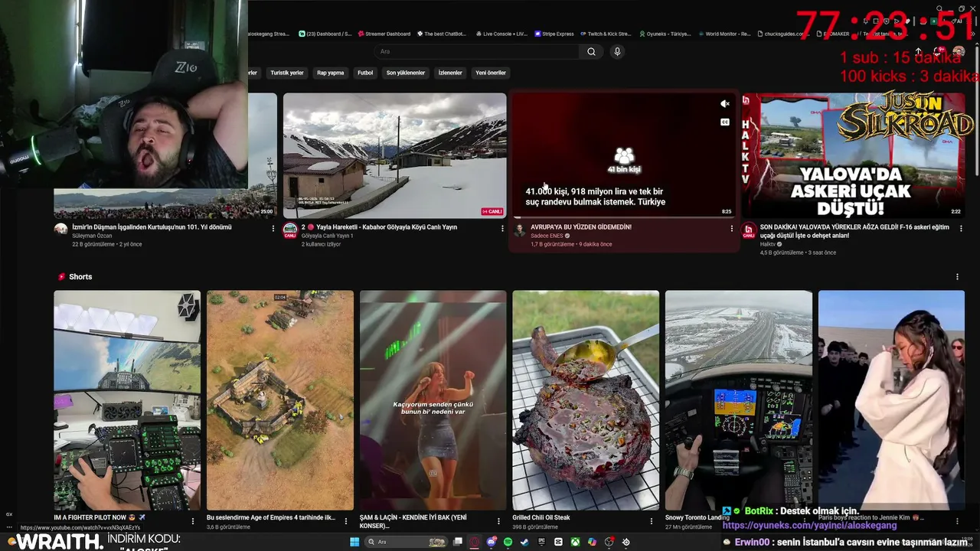The height and width of the screenshot is (551, 980).
Task: Open title İzmir'in Düşman İşgalinden Kurtuluşu'nun 101. Yıl dönümü
Action: (x=152, y=227)
